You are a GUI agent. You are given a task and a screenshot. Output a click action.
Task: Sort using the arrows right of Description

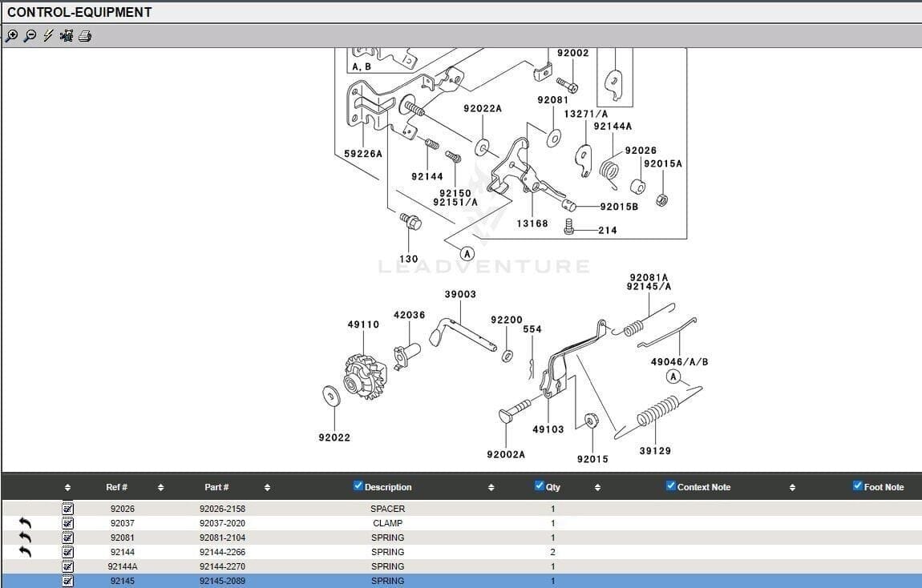(x=491, y=487)
